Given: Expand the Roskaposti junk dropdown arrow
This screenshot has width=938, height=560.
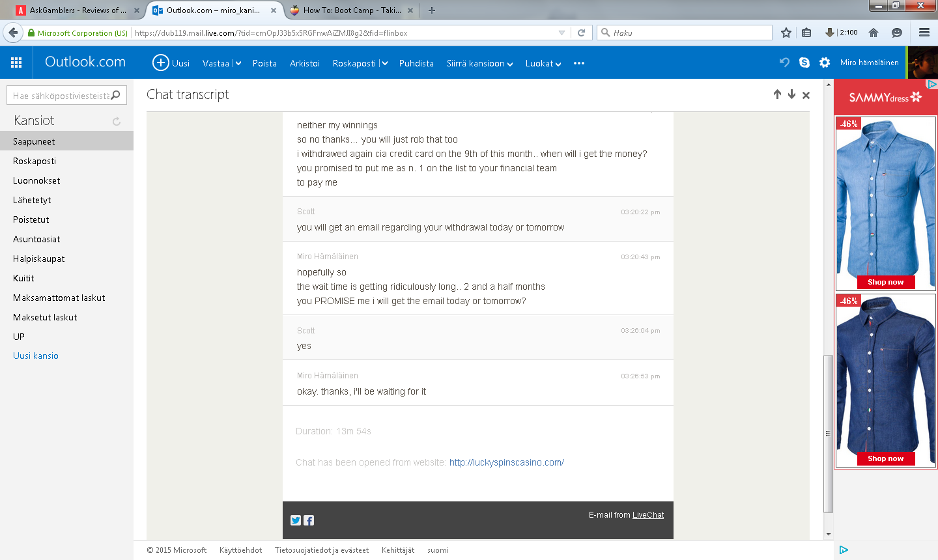Looking at the screenshot, I should [384, 63].
